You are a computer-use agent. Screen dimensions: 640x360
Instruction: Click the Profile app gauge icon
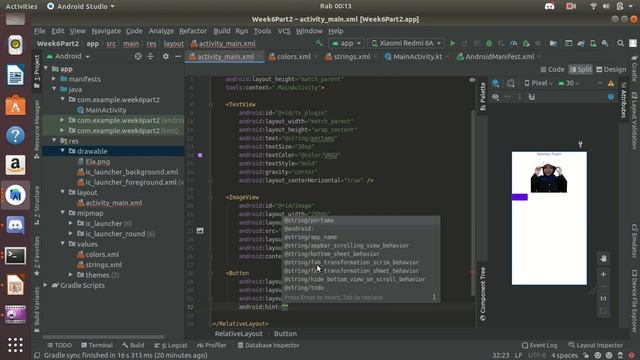click(513, 43)
